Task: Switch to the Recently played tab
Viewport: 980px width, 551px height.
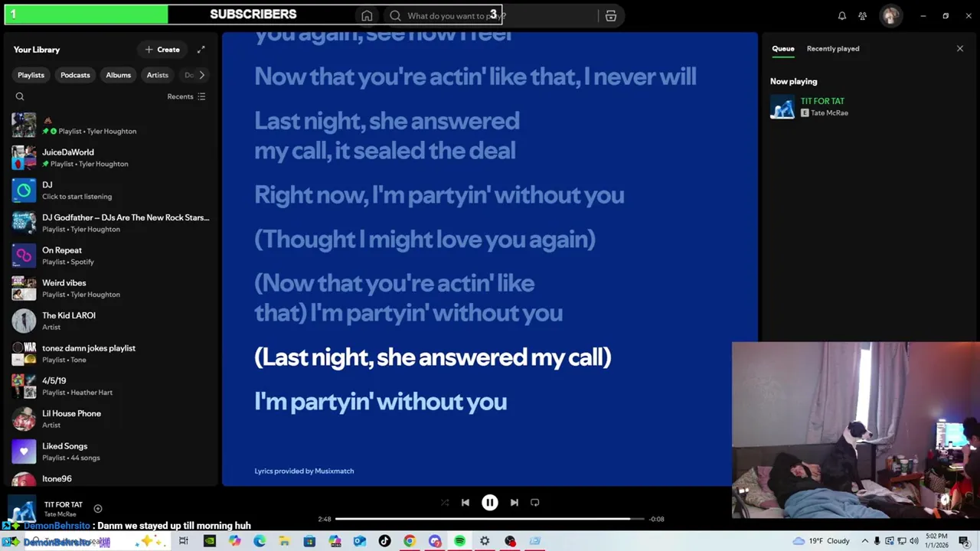Action: [833, 48]
